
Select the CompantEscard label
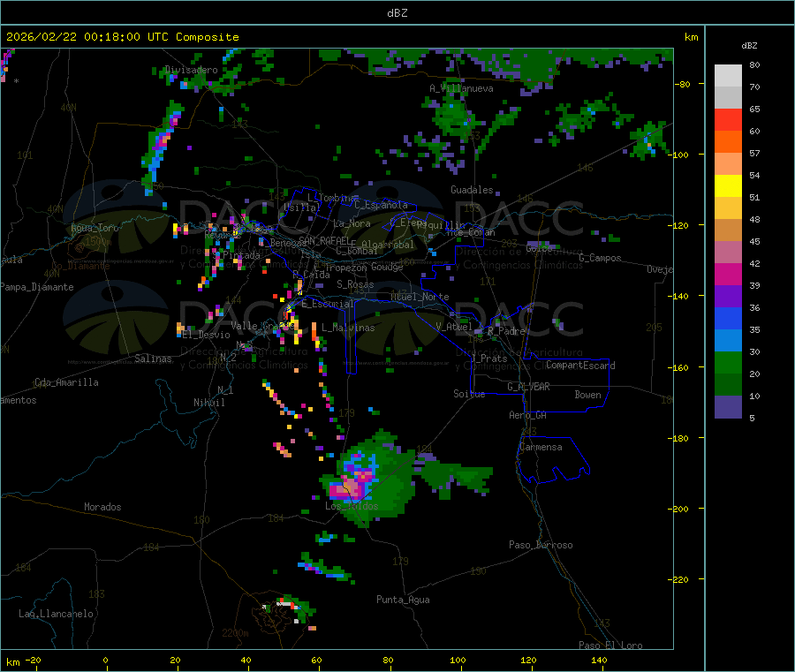[x=580, y=365]
